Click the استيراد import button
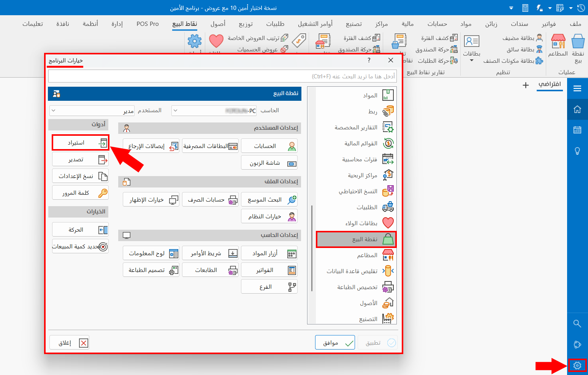 coord(80,143)
